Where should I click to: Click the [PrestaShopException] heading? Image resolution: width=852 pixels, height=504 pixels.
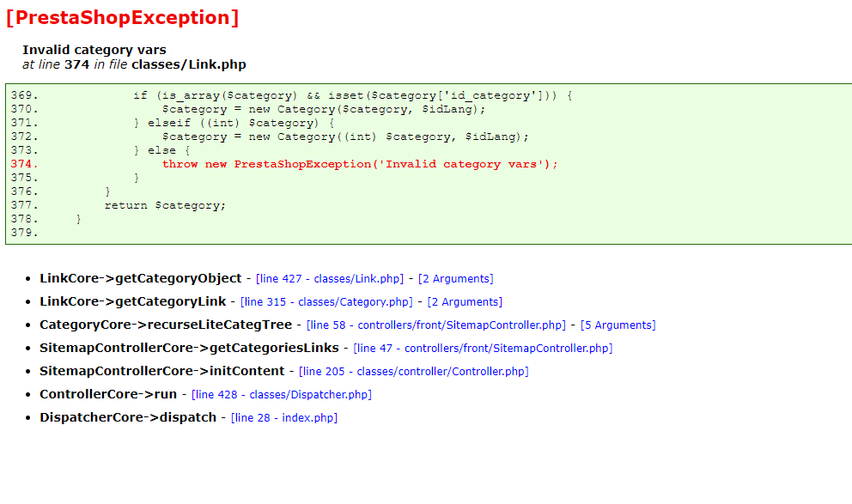122,17
